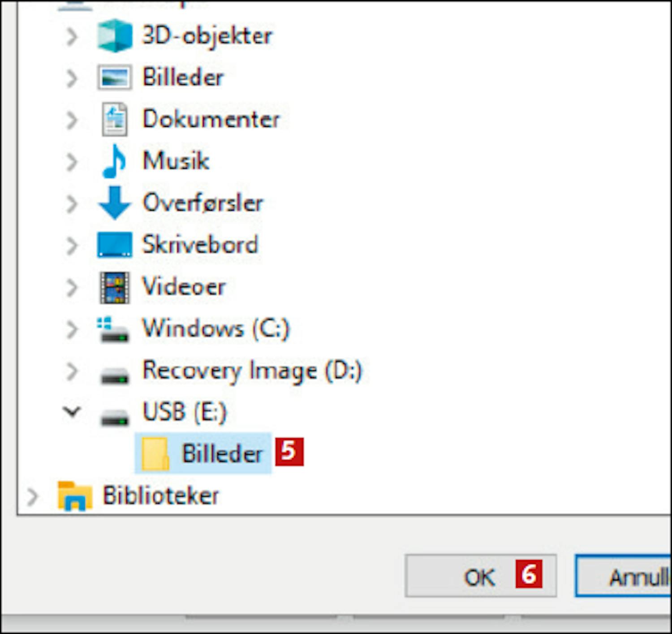Expand the Biblioteker tree node
The width and height of the screenshot is (672, 634).
pyautogui.click(x=32, y=496)
